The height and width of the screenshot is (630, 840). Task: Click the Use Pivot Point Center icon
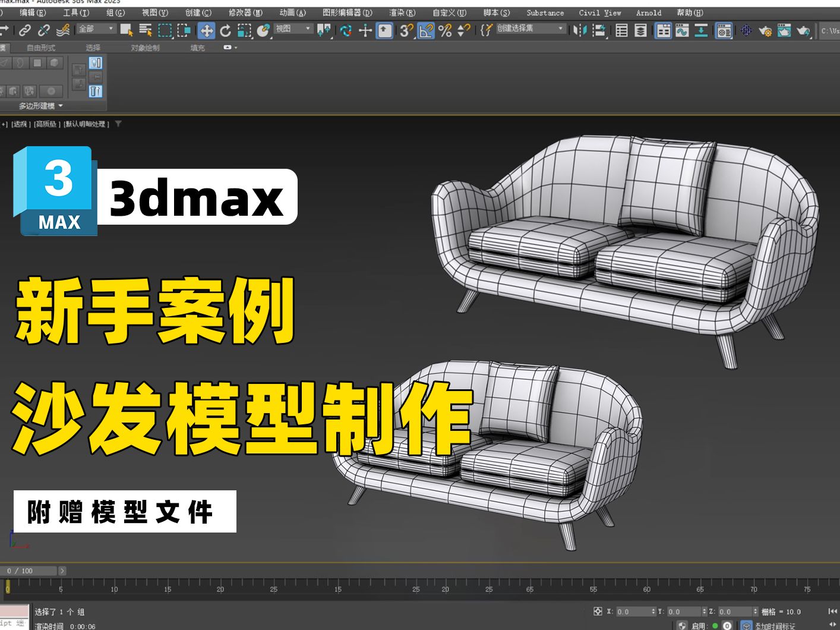[x=324, y=30]
